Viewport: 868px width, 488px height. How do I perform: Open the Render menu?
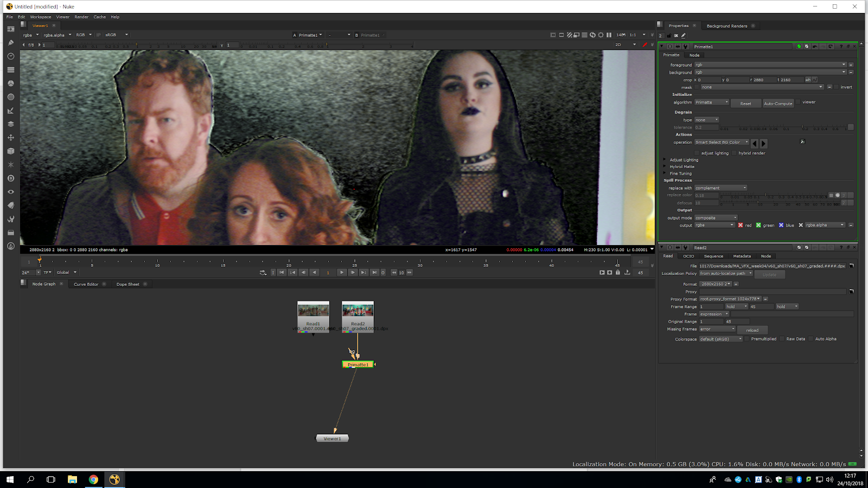coord(81,17)
